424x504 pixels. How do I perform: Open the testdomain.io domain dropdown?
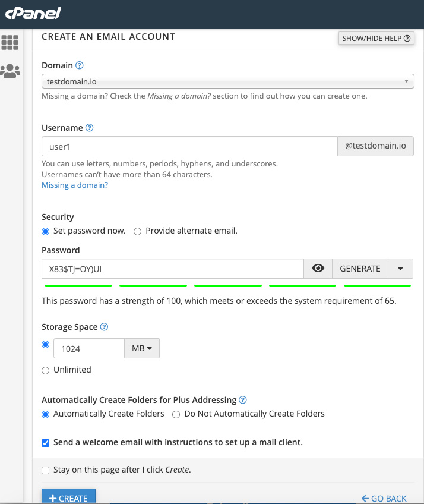[227, 81]
